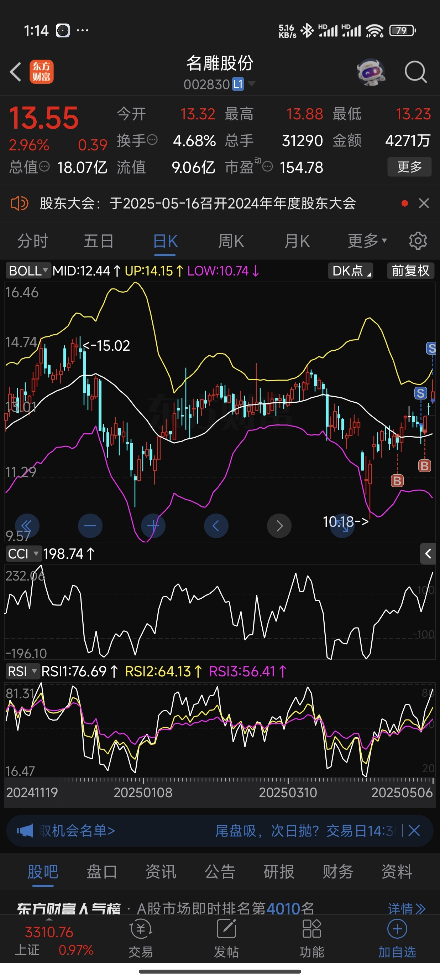This screenshot has height=980, width=440.
Task: Select the 日K tab
Action: 165,241
